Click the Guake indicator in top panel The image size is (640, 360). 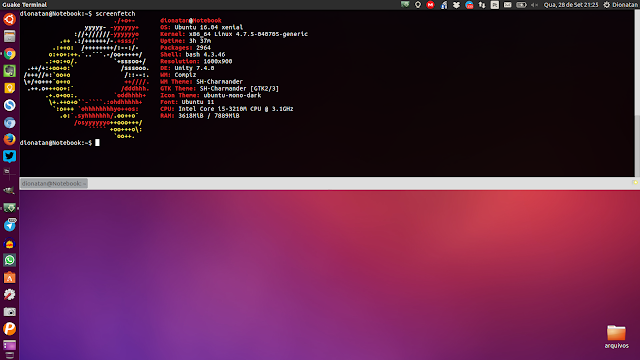(405, 5)
